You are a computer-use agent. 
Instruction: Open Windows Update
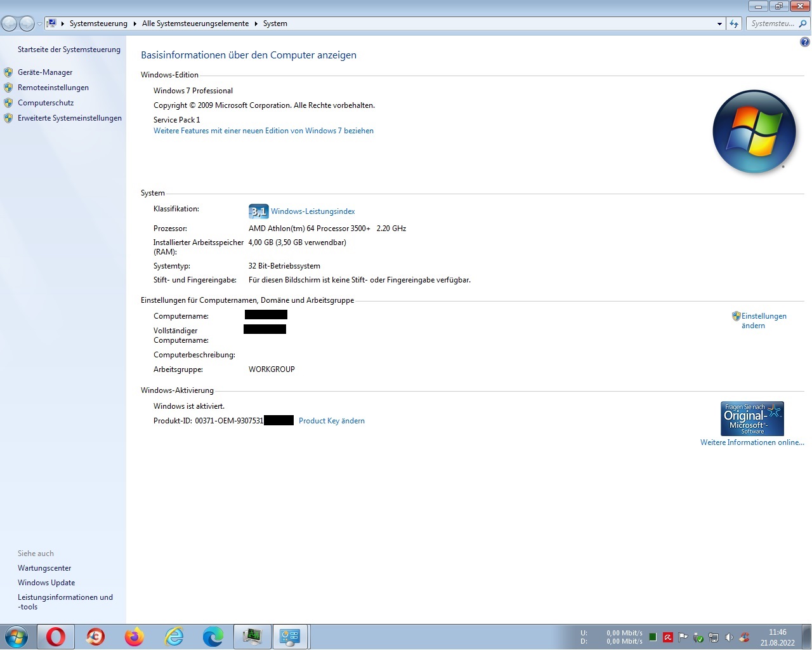pos(46,583)
